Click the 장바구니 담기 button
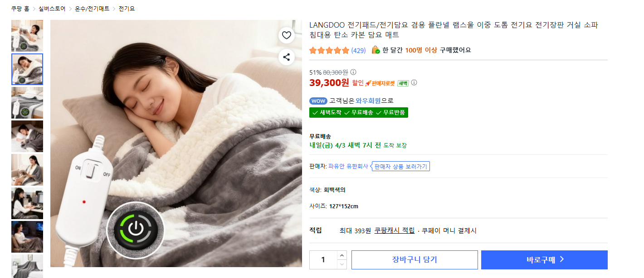This screenshot has height=278, width=644. (x=415, y=259)
